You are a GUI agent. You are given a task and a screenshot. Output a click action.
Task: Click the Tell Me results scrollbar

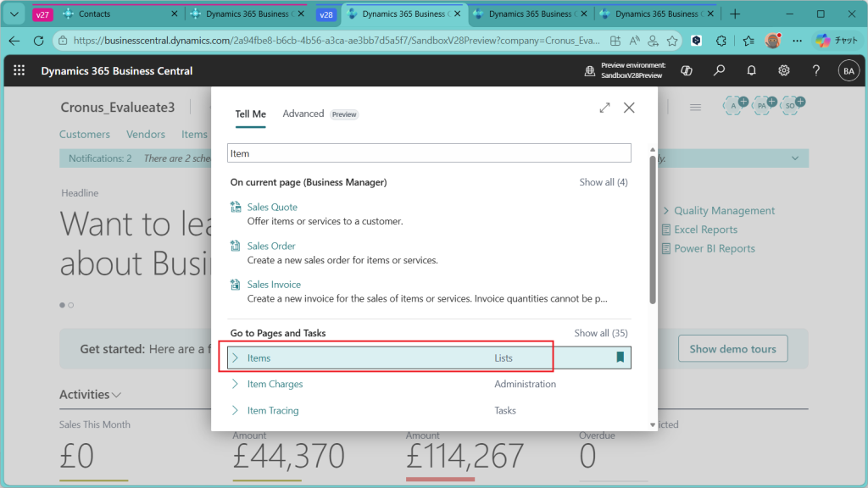pos(652,229)
